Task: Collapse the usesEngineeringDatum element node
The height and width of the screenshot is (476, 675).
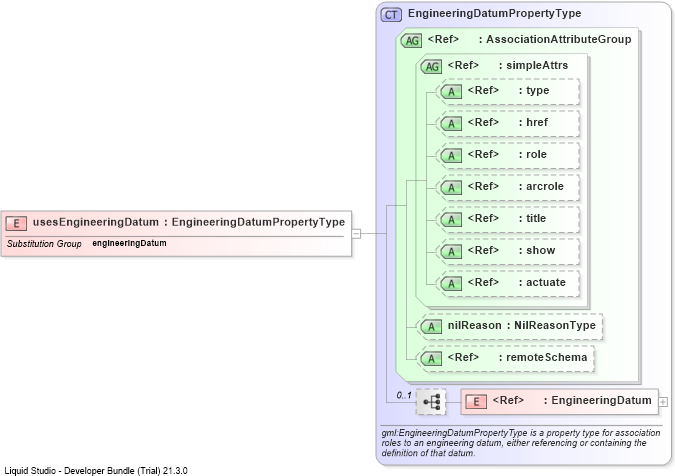Action: pos(356,234)
